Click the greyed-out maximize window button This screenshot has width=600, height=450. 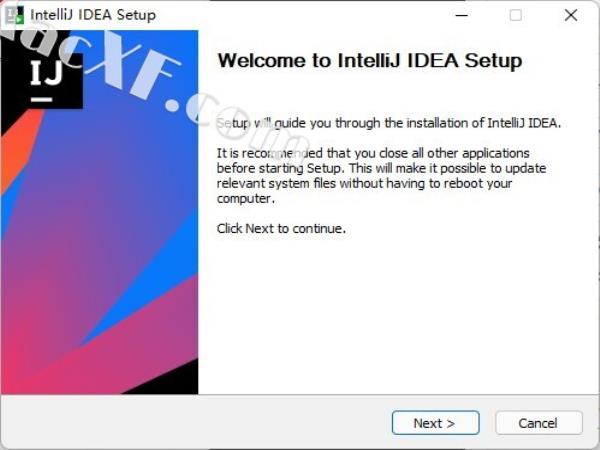coord(515,15)
